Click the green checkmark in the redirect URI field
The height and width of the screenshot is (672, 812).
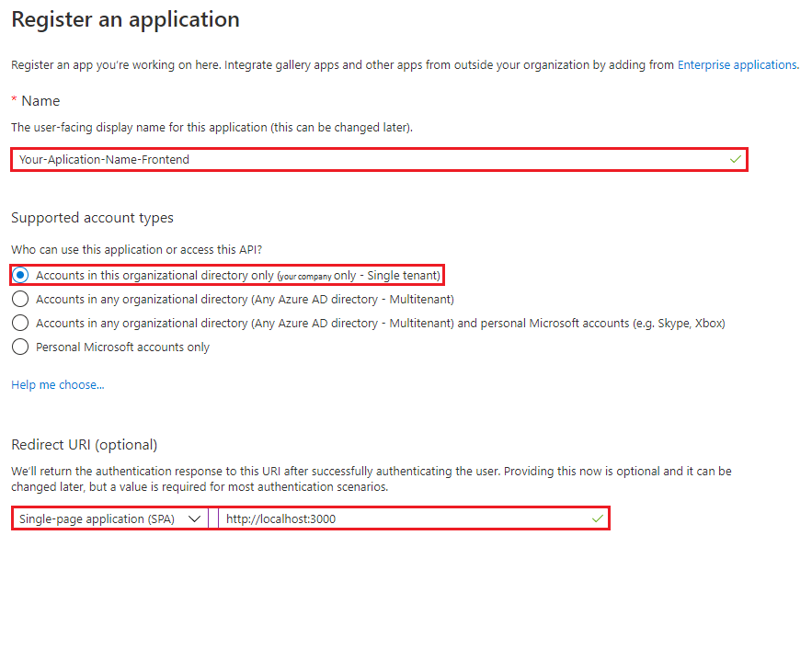coord(598,518)
